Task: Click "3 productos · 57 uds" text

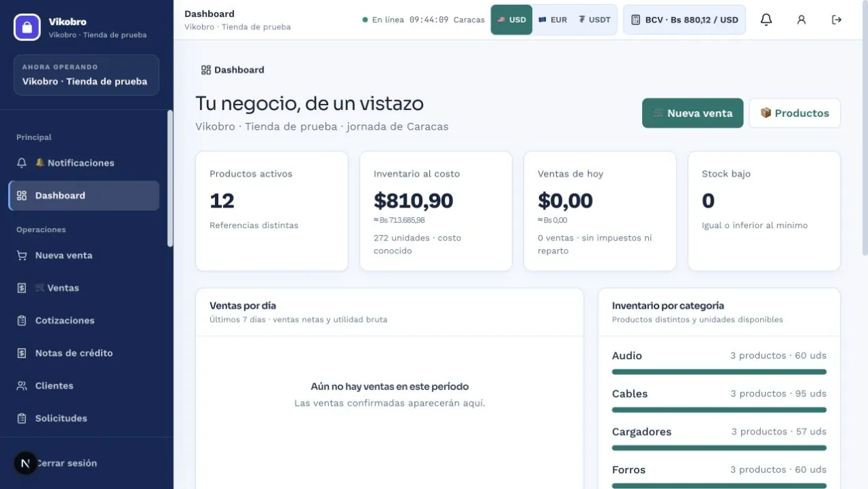Action: (x=779, y=432)
